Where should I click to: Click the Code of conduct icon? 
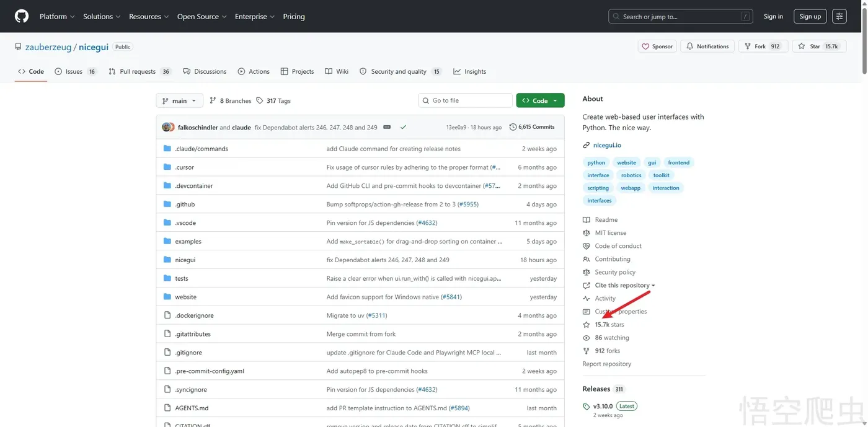point(587,246)
